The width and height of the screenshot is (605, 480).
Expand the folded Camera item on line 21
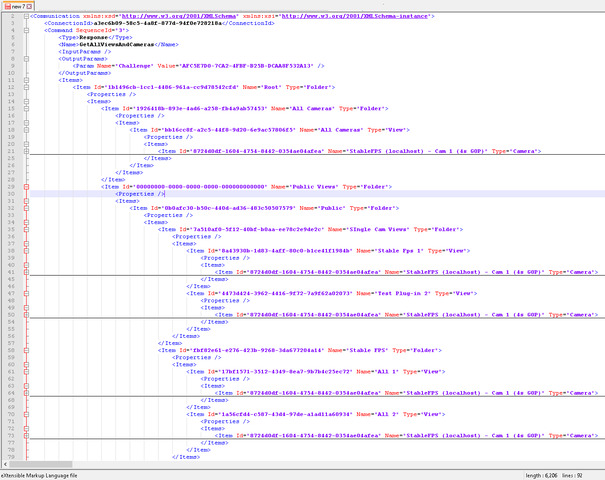pyautogui.click(x=26, y=151)
